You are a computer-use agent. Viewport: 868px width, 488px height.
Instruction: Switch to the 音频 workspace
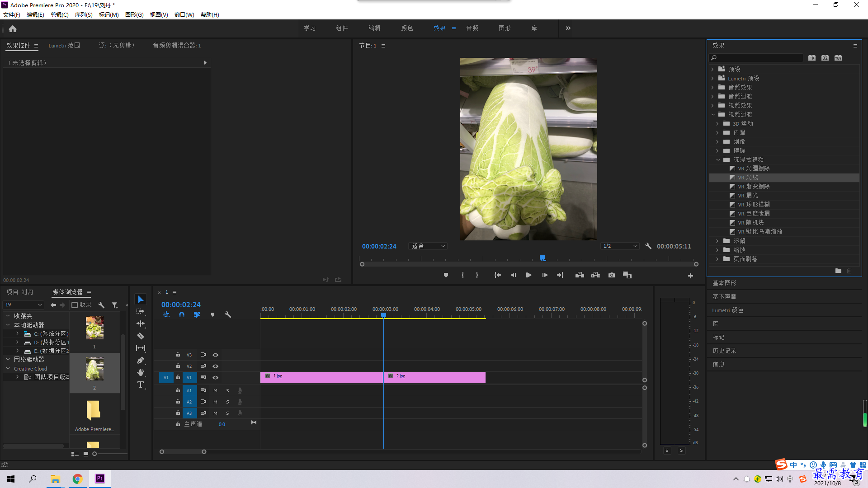click(472, 28)
